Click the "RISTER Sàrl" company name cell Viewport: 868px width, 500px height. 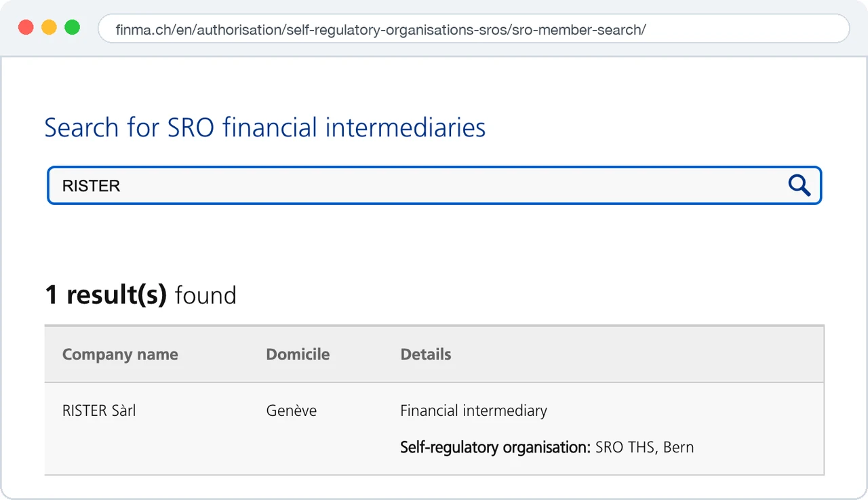(99, 410)
